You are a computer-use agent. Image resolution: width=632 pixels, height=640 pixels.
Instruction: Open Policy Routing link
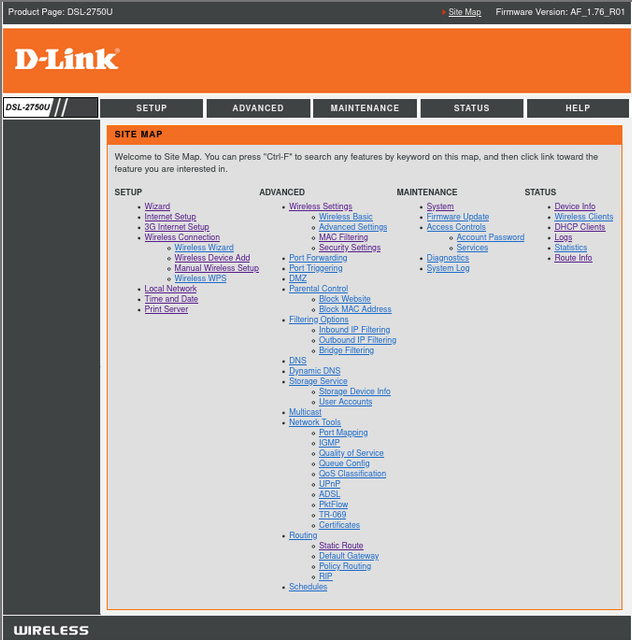point(345,566)
